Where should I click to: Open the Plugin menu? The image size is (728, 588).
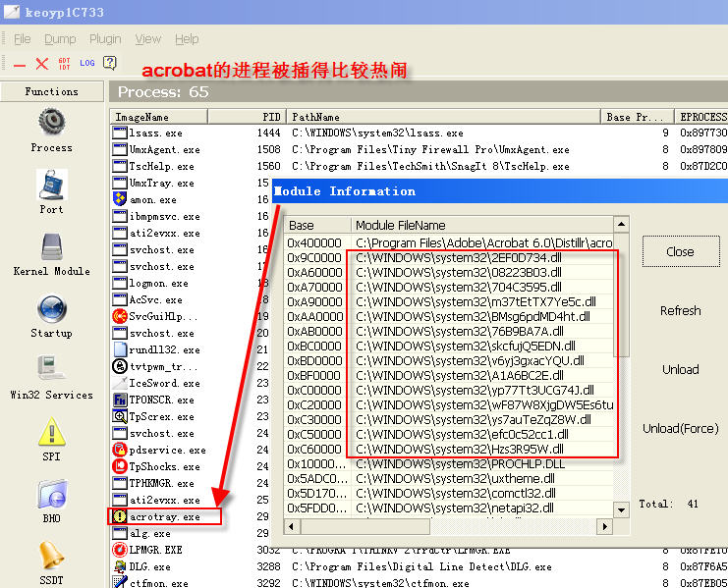(105, 39)
